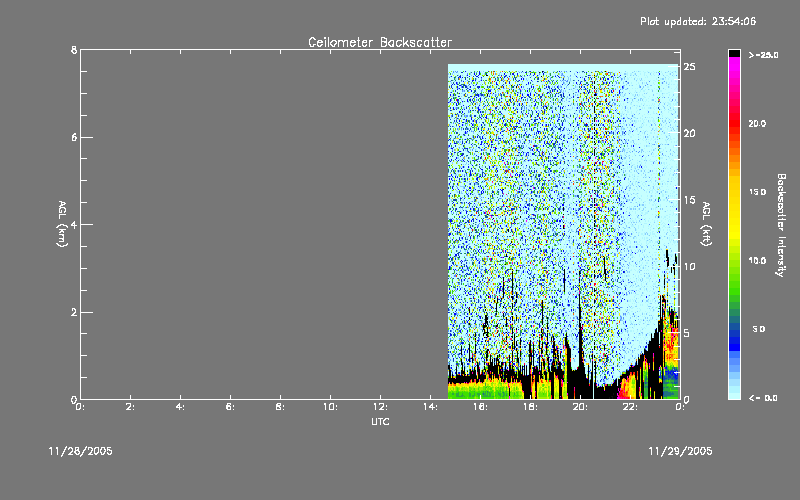Click the '22:' hour label on time axis
This screenshot has height=500, width=800.
[631, 407]
